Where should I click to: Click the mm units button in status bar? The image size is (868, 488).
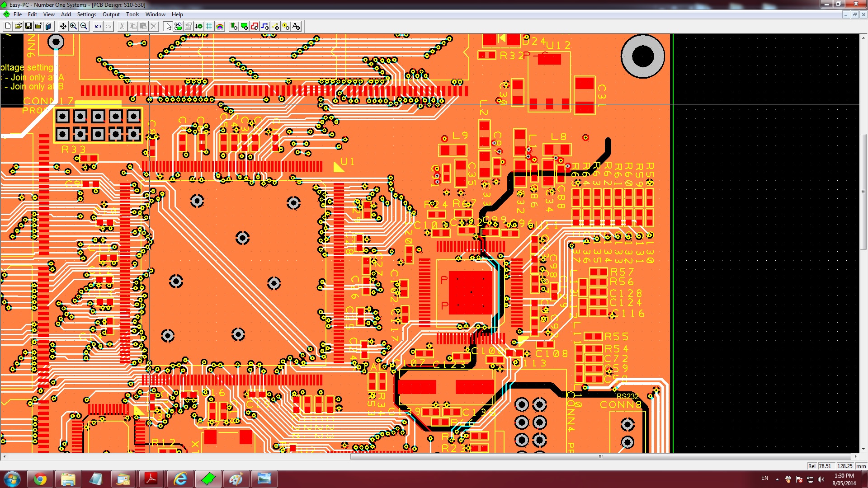point(861,466)
